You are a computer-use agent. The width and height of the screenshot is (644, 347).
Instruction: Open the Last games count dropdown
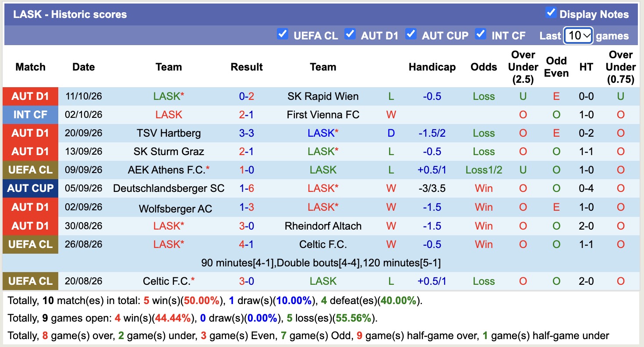click(578, 35)
